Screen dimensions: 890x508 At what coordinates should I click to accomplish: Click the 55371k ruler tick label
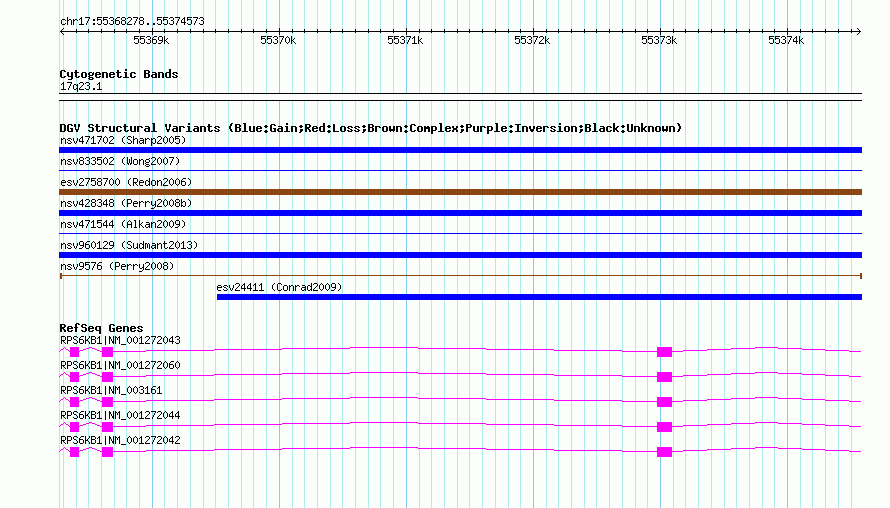click(405, 40)
